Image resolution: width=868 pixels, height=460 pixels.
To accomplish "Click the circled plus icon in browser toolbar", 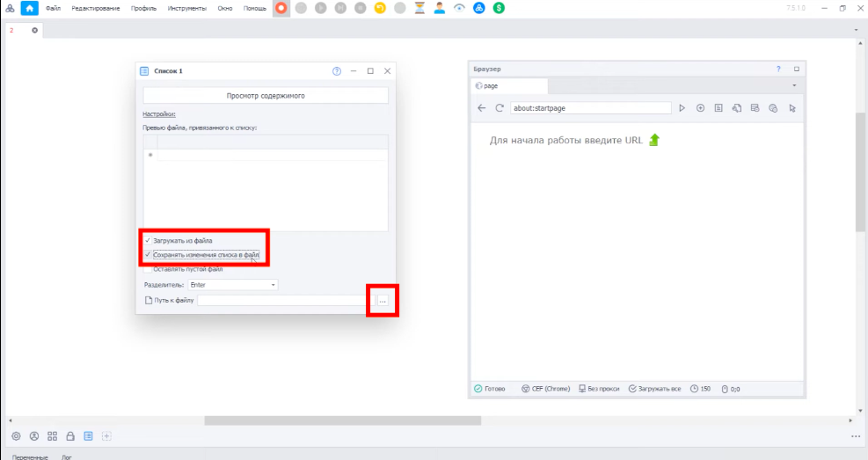I will point(700,108).
